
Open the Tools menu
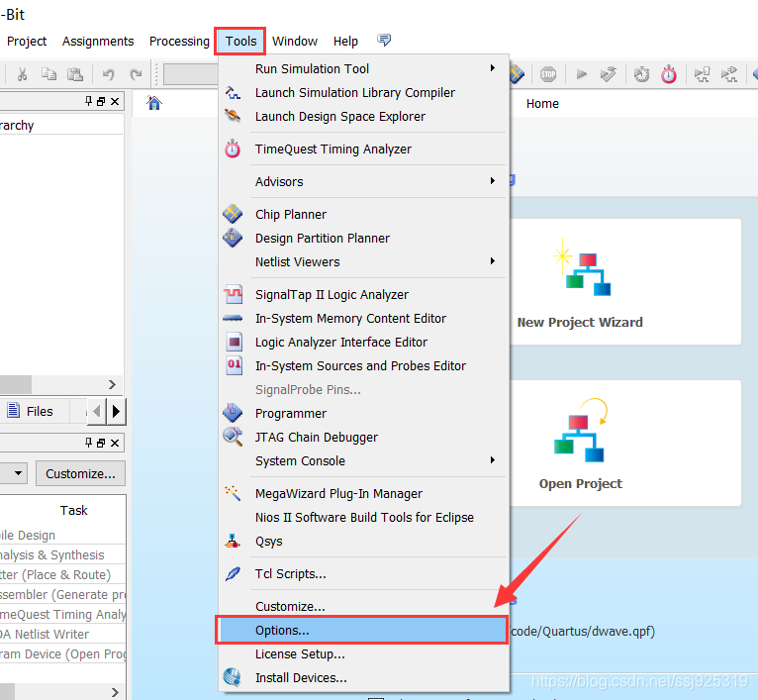click(x=240, y=42)
